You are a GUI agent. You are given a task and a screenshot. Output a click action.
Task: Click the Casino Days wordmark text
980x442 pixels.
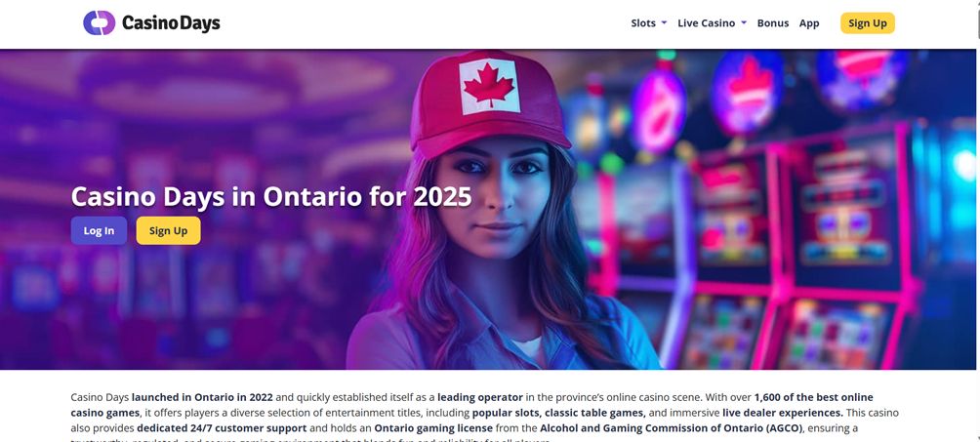point(171,23)
